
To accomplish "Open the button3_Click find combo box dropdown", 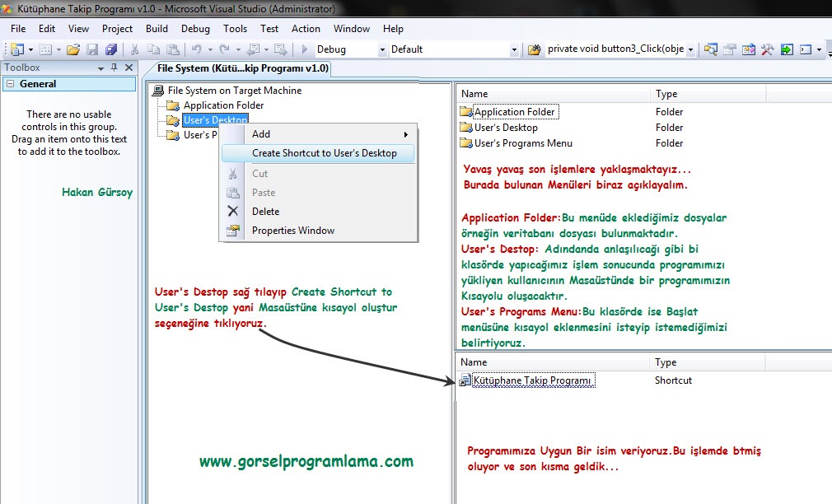I will pos(690,50).
